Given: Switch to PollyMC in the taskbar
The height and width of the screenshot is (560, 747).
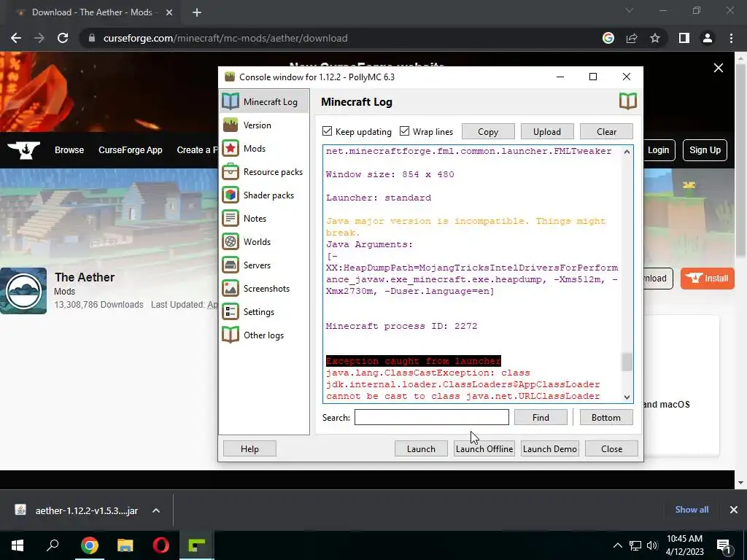Looking at the screenshot, I should tap(196, 545).
